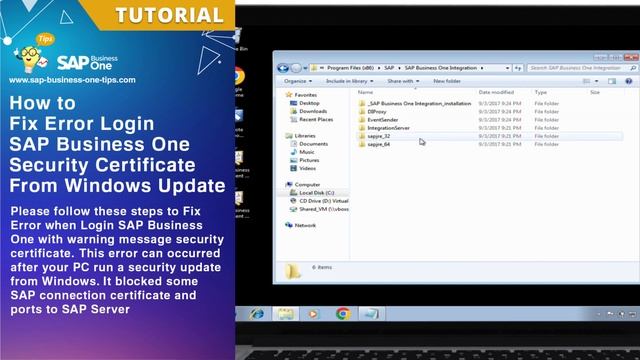Select Computer in navigation pane
Image resolution: width=640 pixels, height=360 pixels.
pyautogui.click(x=307, y=184)
